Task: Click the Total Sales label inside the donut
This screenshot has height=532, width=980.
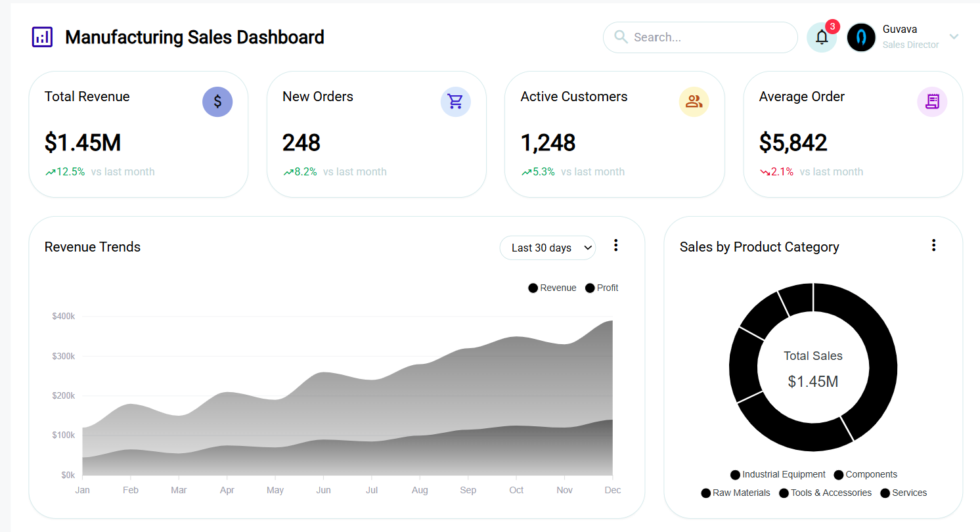Action: 813,355
